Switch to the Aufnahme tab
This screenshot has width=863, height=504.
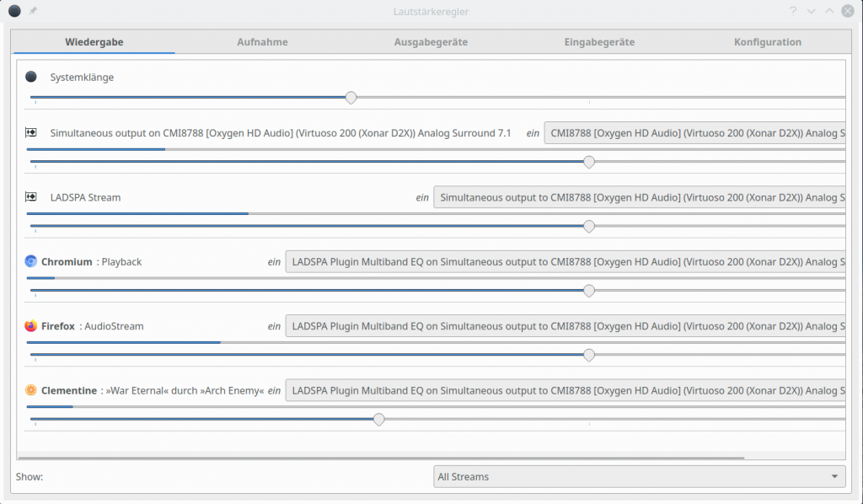coord(262,41)
